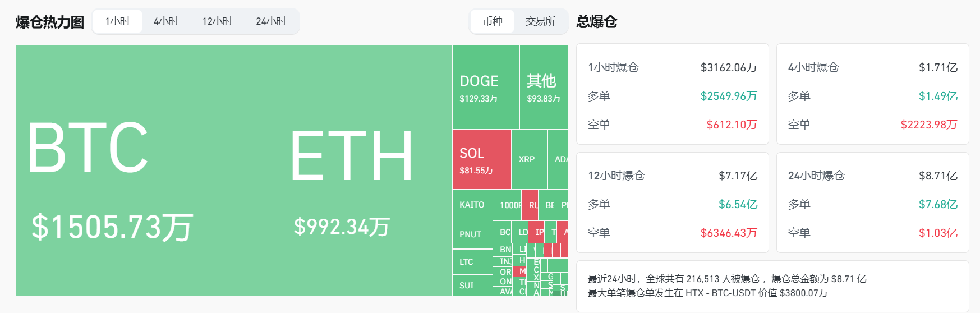Switch to the 12小时 time range tab

pyautogui.click(x=217, y=21)
